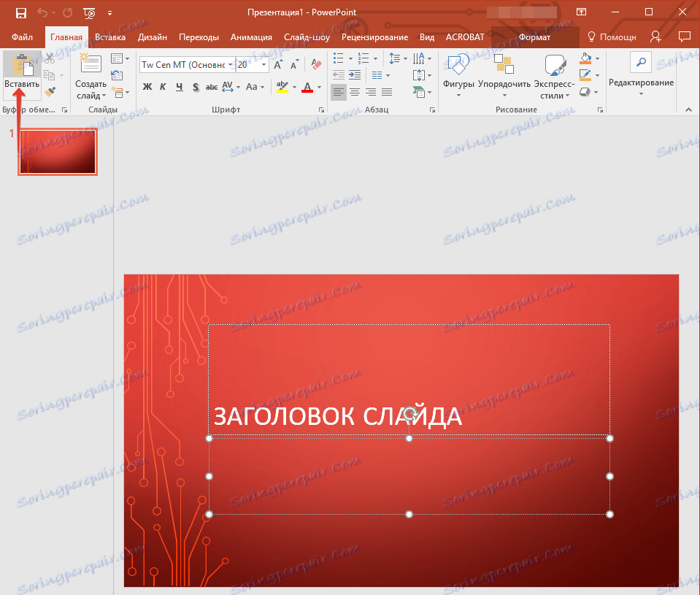Image resolution: width=700 pixels, height=595 pixels.
Task: Open the Упорядочить (Arrange) dropdown
Action: coord(504,75)
